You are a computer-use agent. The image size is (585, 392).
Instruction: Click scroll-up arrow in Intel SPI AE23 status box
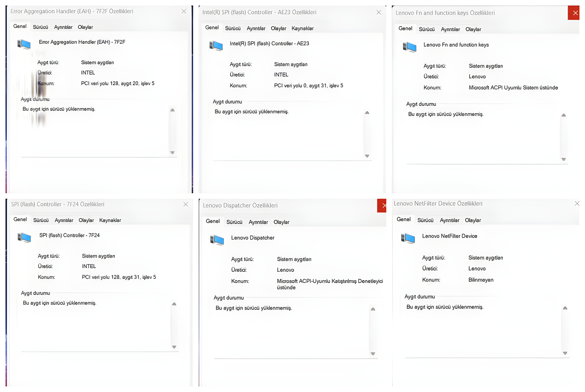point(367,113)
